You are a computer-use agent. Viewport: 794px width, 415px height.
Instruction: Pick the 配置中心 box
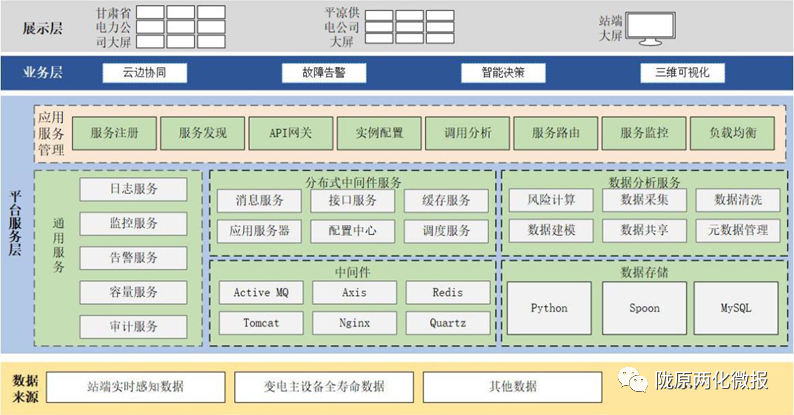[352, 231]
